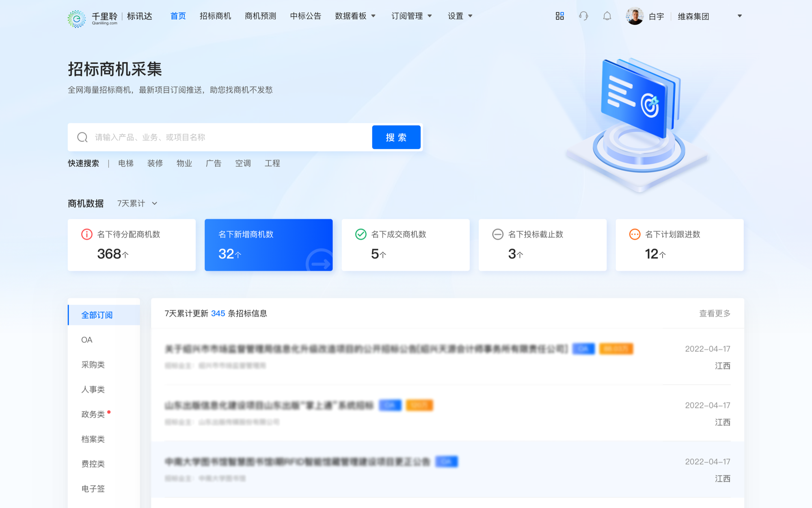Select 采购类 subscription category
Viewport: 812px width, 508px height.
[x=104, y=365]
